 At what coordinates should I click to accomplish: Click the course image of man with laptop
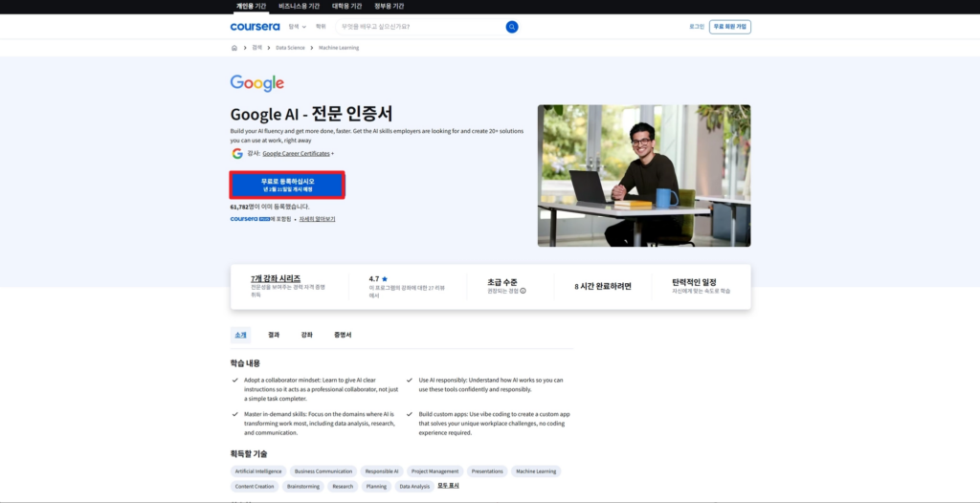pyautogui.click(x=643, y=176)
